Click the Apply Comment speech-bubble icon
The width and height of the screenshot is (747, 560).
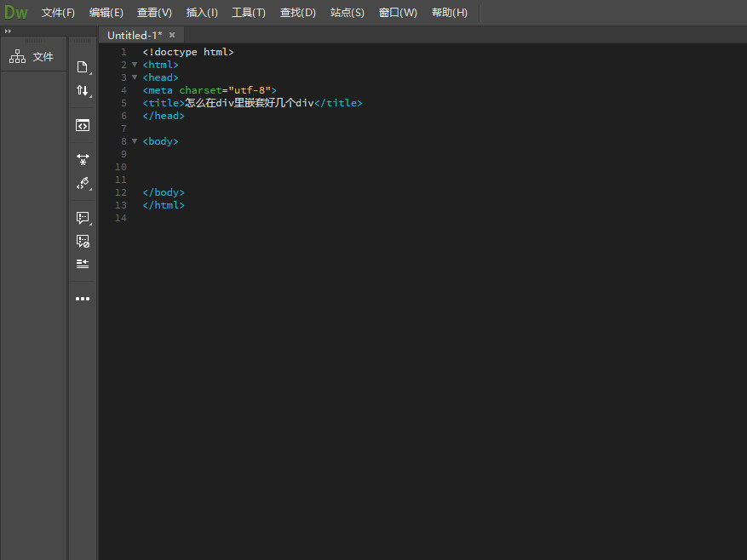[83, 218]
